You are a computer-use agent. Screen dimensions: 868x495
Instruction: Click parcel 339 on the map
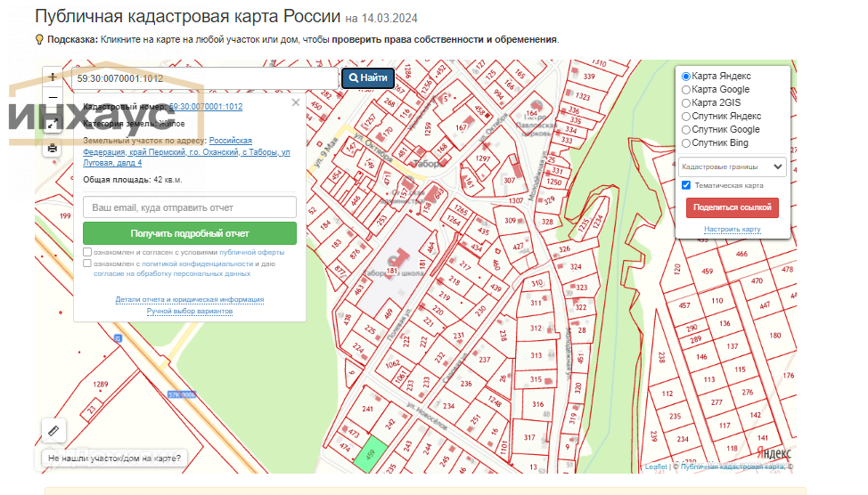tap(589, 77)
